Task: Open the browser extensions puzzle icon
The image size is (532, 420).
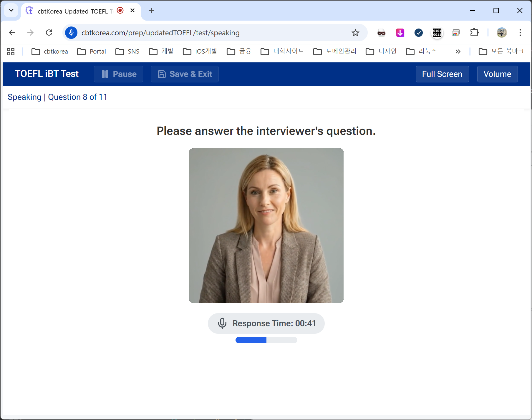Action: point(474,33)
